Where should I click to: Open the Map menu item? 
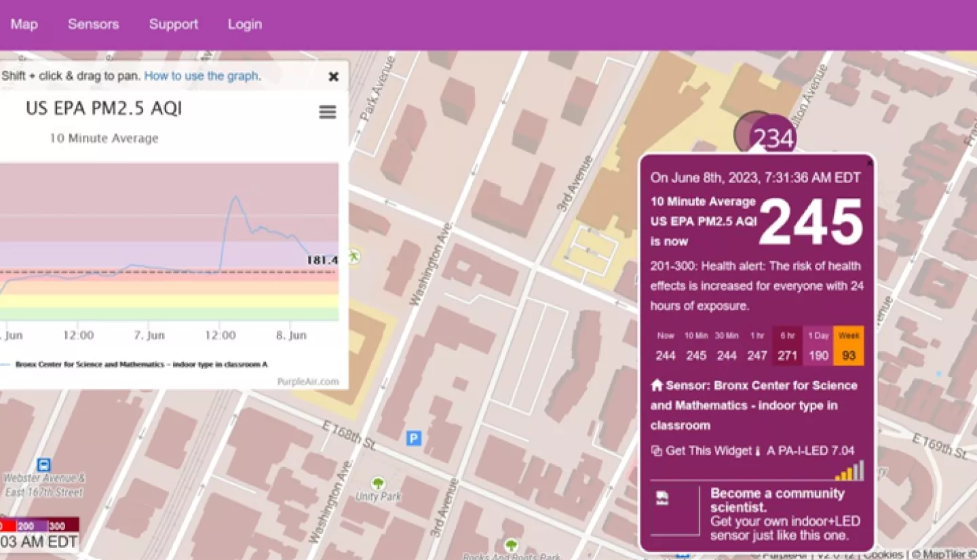tap(24, 24)
